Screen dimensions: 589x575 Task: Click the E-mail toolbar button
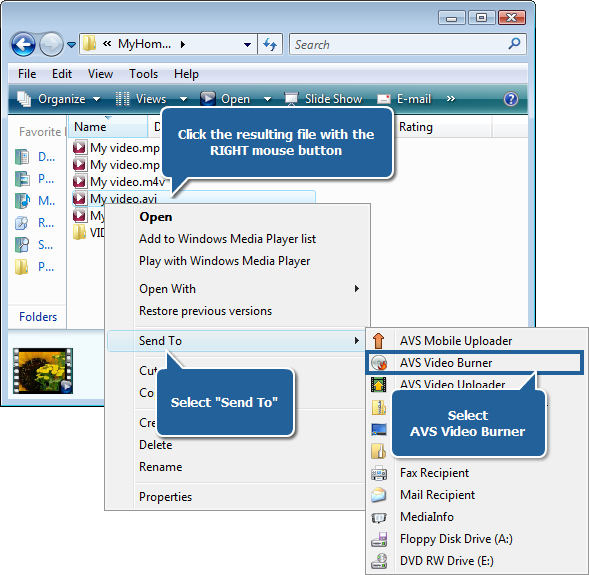(404, 99)
